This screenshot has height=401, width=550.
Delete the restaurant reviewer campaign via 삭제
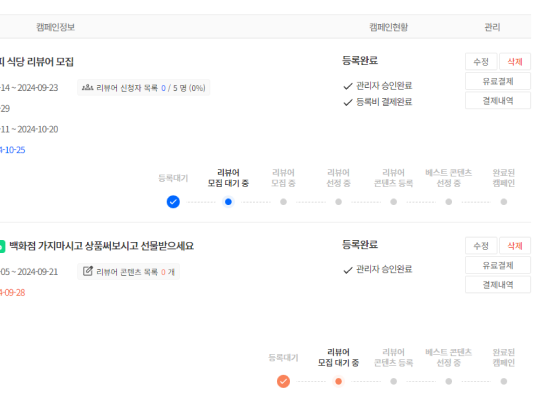tap(515, 62)
